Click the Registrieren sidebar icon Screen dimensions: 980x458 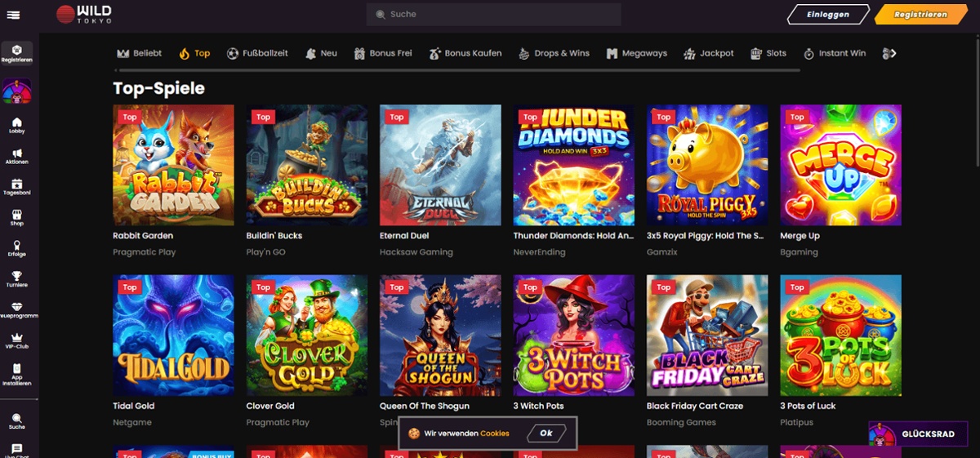[x=16, y=54]
